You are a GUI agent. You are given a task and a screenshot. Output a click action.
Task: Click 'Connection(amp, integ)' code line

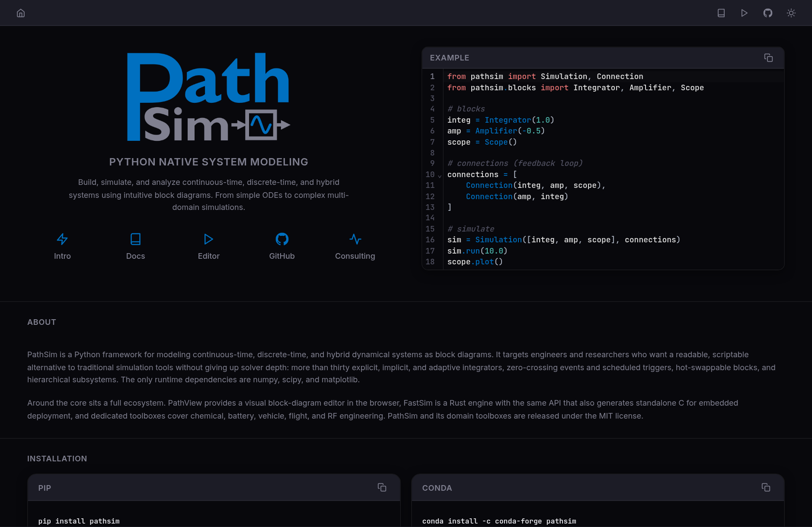[517, 197]
